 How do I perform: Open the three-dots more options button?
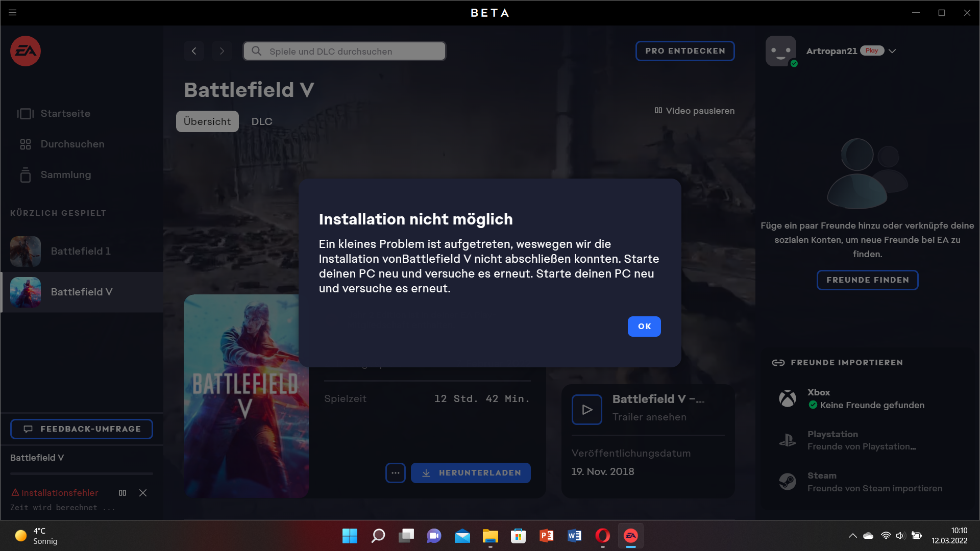396,473
